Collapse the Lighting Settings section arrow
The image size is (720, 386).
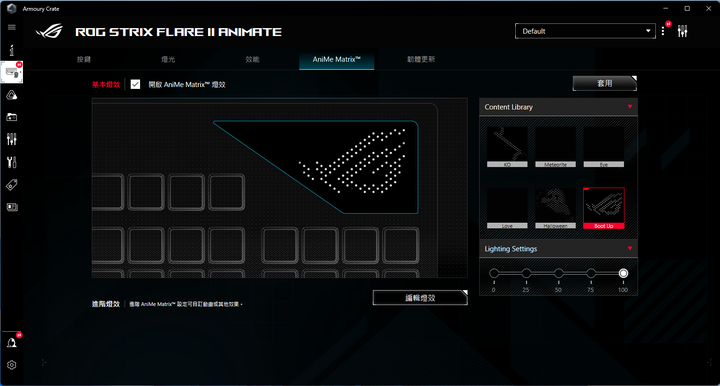point(630,248)
